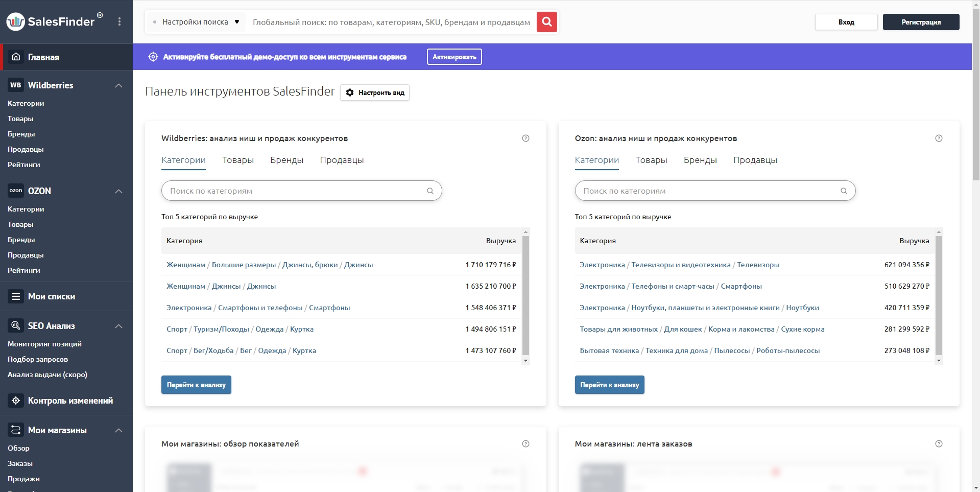980x492 pixels.
Task: Collapse the Мои магазины sidebar section
Action: point(119,430)
